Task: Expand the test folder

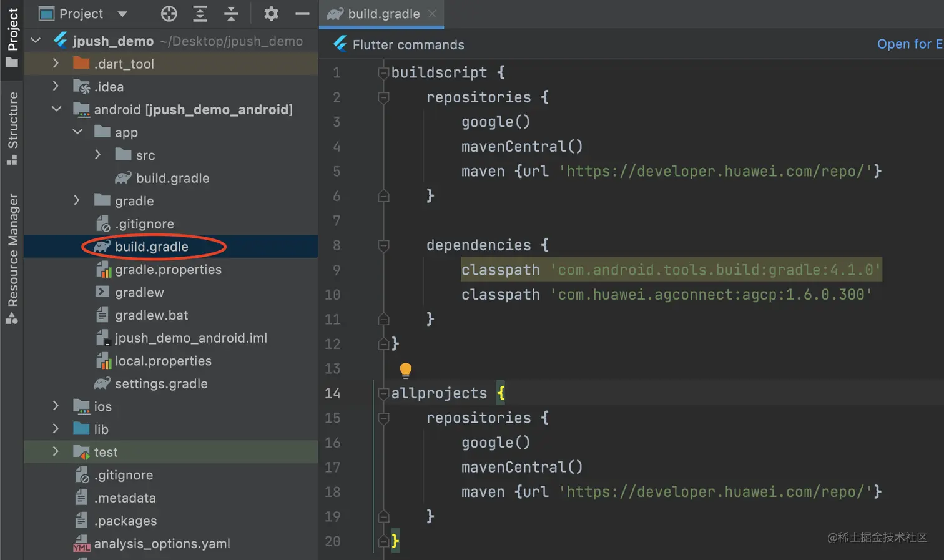Action: [x=56, y=451]
